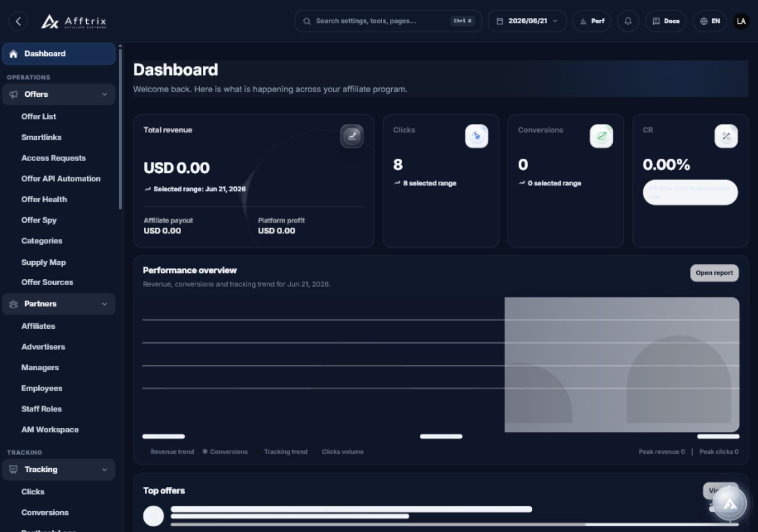This screenshot has width=758, height=532.
Task: Collapse the Offers section chevron
Action: (x=104, y=94)
